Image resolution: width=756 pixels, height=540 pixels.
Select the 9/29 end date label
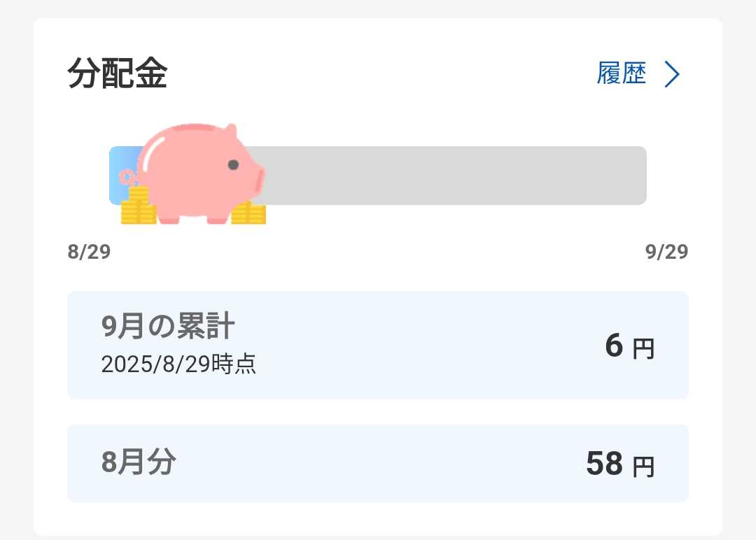tap(666, 252)
